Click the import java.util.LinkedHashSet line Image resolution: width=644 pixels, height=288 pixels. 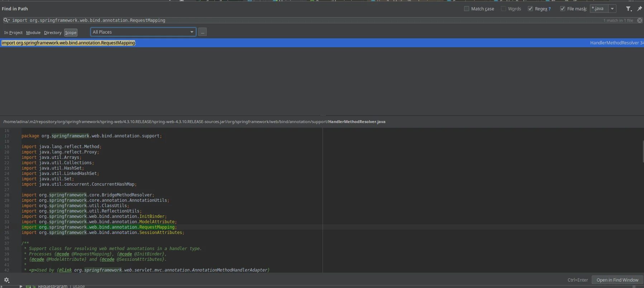click(60, 174)
